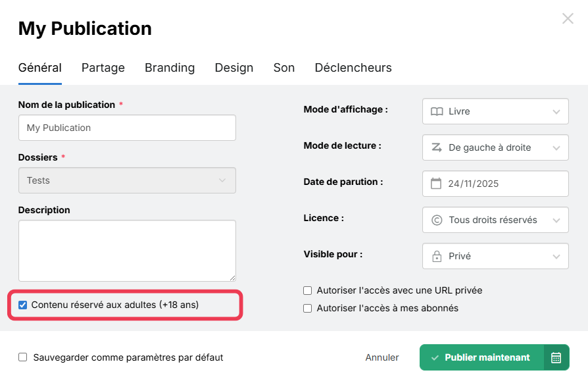
Task: Uncheck Contenu réservé aux adultes checkbox
Action: click(23, 305)
